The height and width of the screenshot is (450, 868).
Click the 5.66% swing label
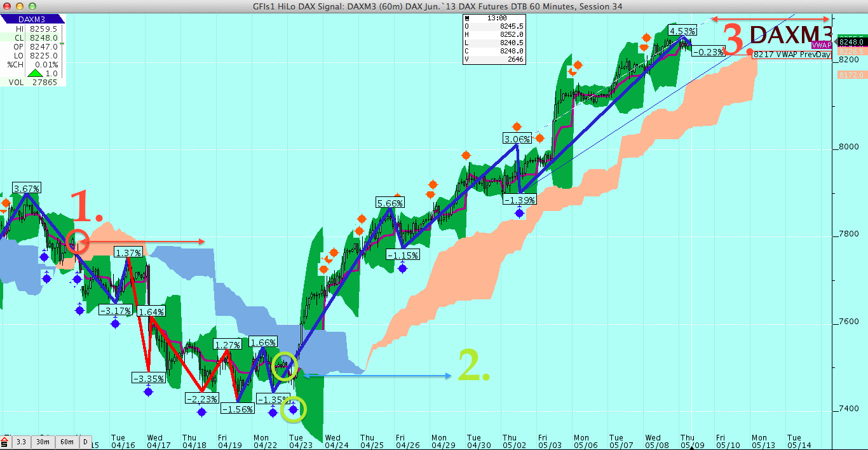[x=390, y=202]
